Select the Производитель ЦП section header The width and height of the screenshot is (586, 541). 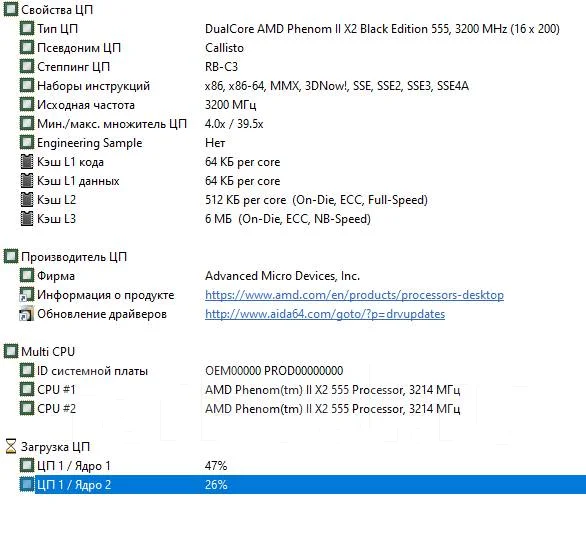coord(74,257)
